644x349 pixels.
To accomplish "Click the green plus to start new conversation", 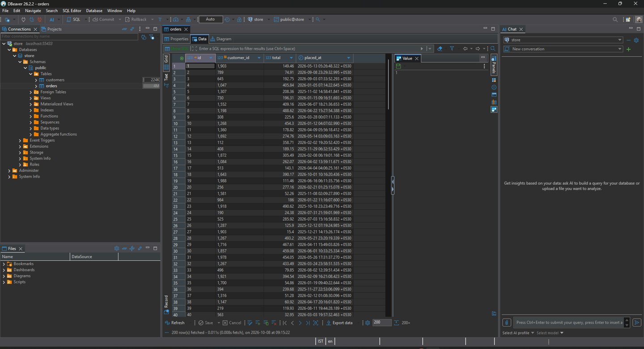I will pos(628,49).
